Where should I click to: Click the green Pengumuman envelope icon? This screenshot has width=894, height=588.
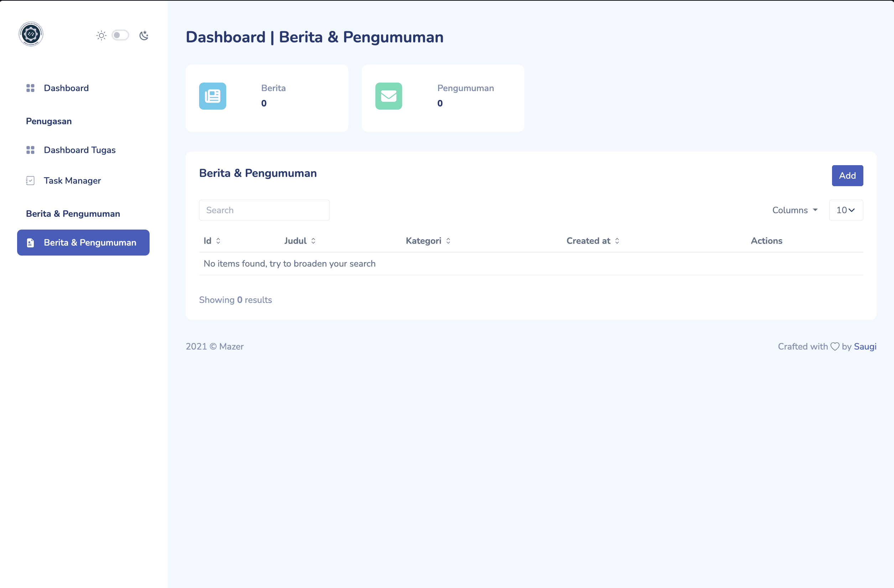pyautogui.click(x=388, y=96)
